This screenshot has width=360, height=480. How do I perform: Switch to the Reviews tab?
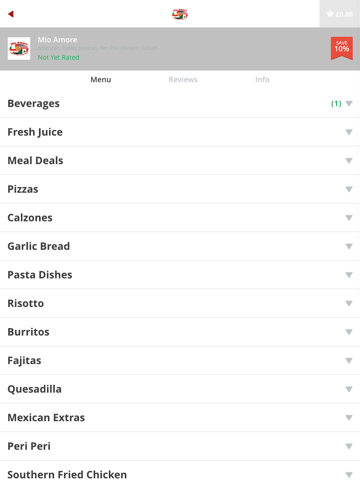[183, 80]
